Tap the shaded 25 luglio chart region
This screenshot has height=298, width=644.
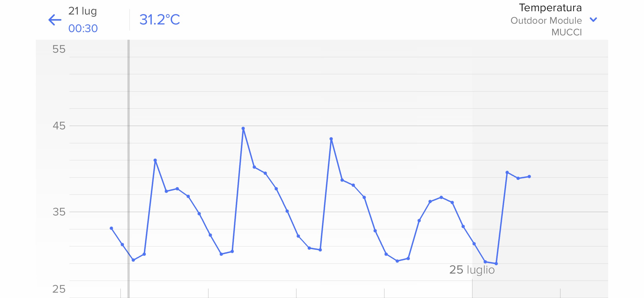(540, 169)
